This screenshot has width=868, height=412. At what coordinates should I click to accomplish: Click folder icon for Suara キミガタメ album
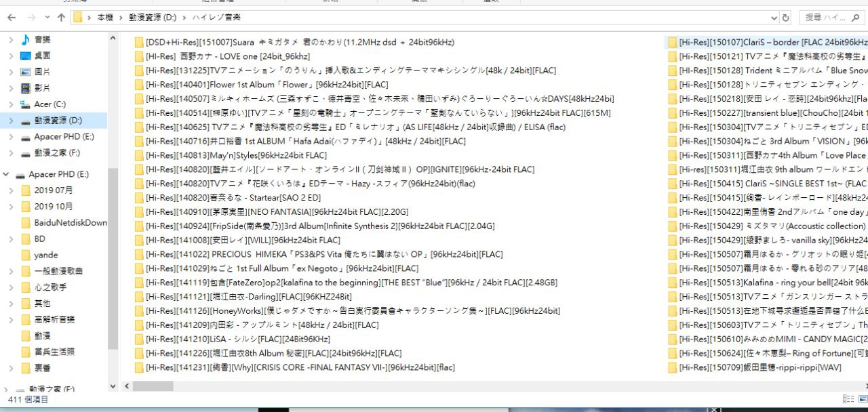point(139,42)
